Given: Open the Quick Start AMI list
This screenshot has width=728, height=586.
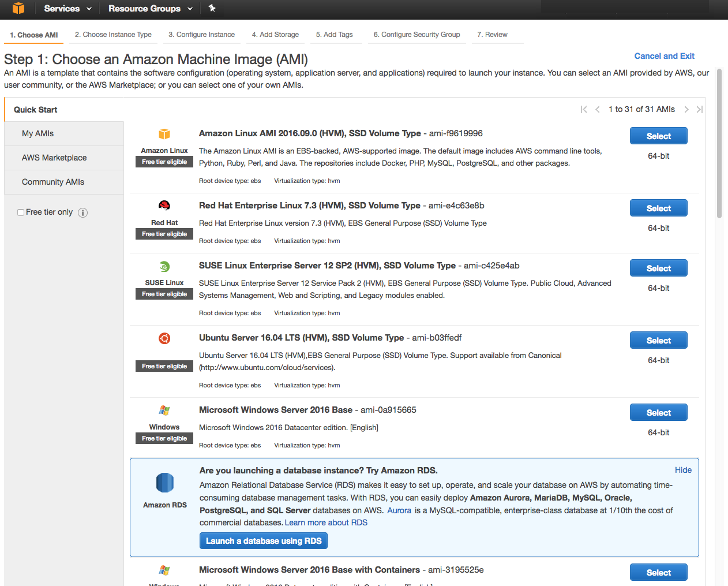Looking at the screenshot, I should [x=64, y=110].
